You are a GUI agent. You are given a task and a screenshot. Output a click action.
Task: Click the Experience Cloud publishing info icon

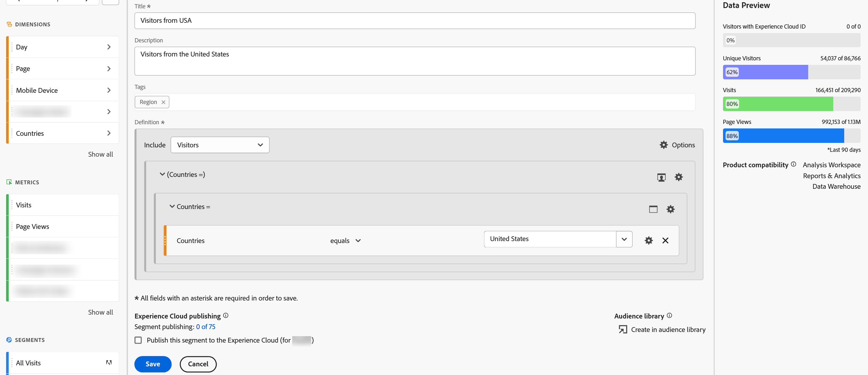tap(225, 315)
